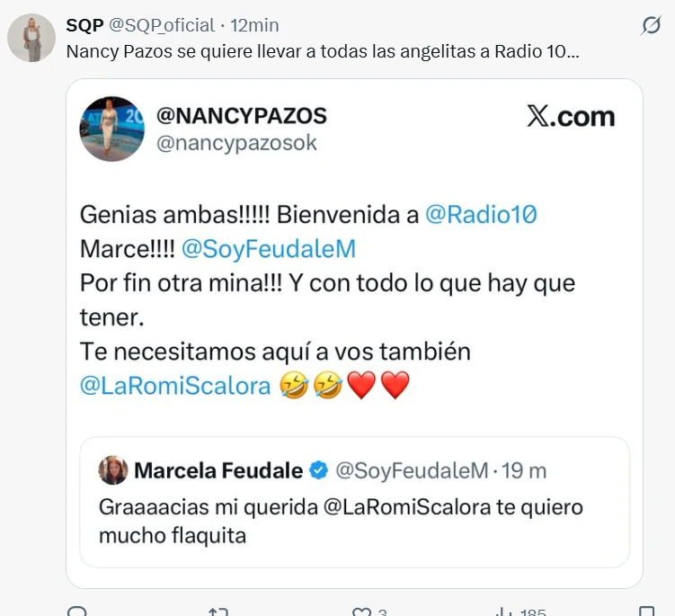Screen dimensions: 675x616
Task: Click the blue @LaRomiScalora mention in Nancy's tweet
Action: point(175,385)
